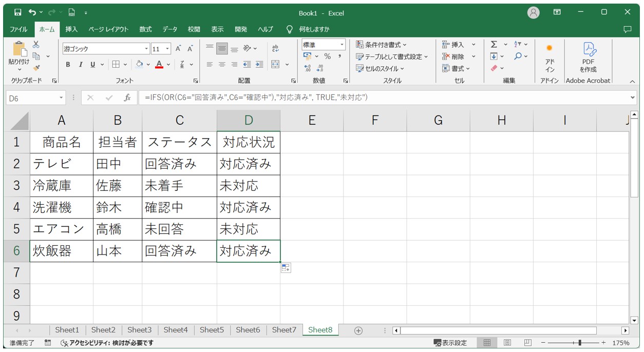The width and height of the screenshot is (644, 352).
Task: Switch to Sheet1 tab
Action: [67, 330]
